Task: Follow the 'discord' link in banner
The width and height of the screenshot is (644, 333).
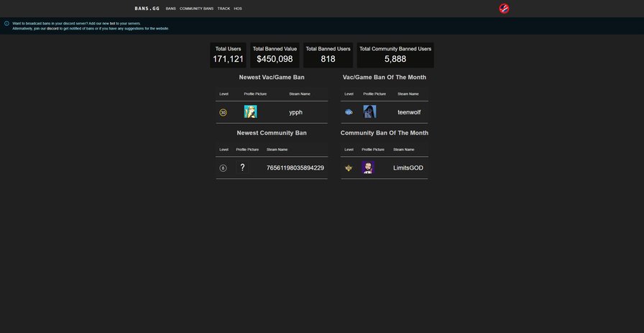Action: click(x=52, y=28)
